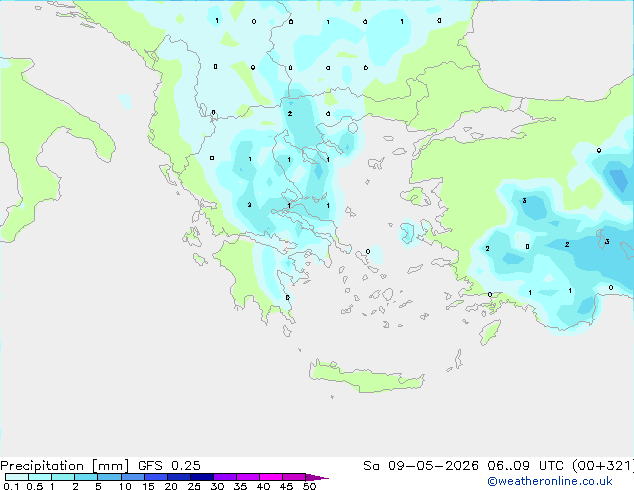634x490 pixels.
Task: Select the "10" legend scale label
Action: [x=125, y=486]
